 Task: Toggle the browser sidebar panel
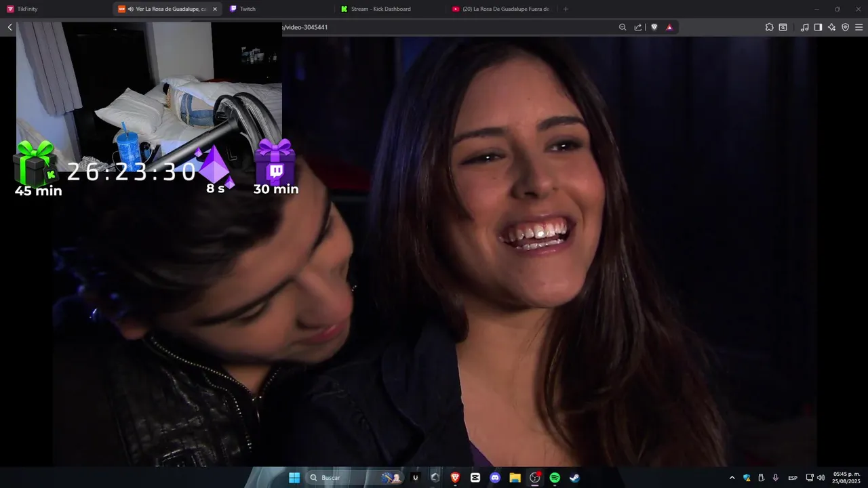pos(818,27)
